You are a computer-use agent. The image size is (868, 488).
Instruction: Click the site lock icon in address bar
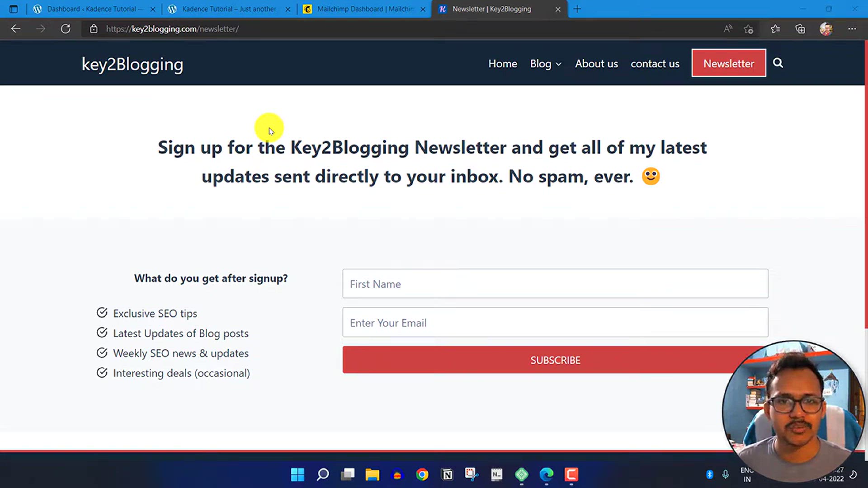(94, 29)
